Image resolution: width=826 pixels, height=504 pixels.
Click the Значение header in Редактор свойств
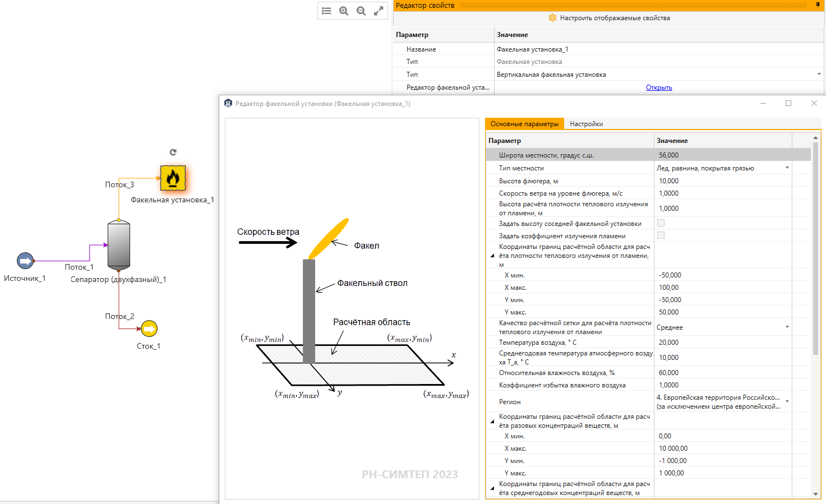[x=659, y=35]
